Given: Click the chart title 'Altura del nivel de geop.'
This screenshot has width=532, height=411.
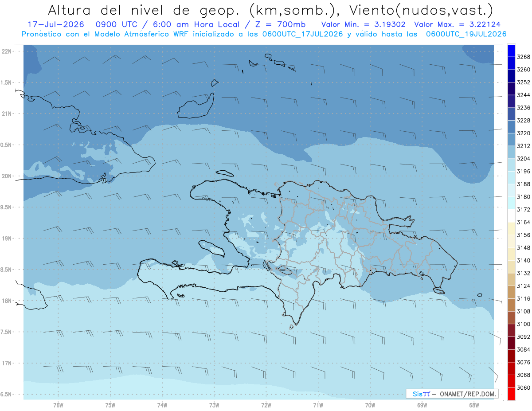Looking at the screenshot, I should (x=143, y=10).
